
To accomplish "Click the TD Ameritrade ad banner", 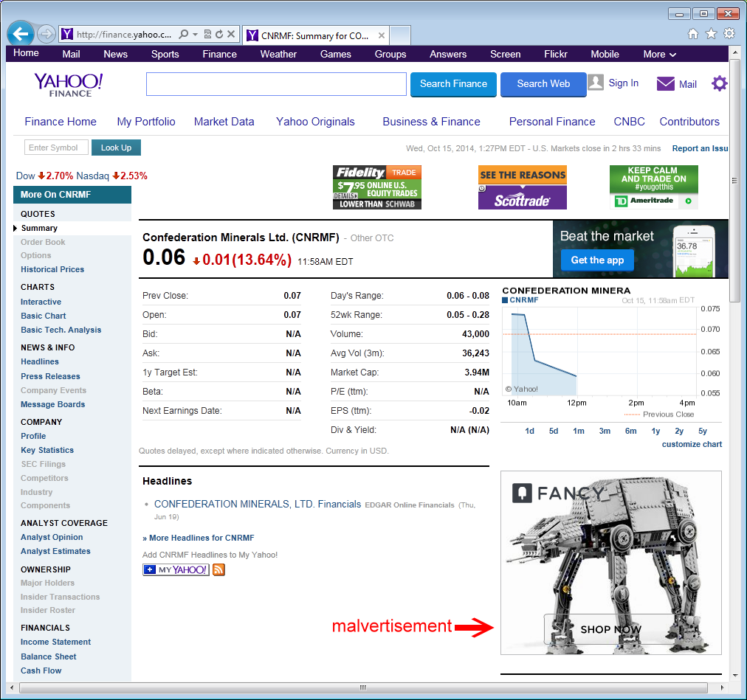I will point(654,187).
